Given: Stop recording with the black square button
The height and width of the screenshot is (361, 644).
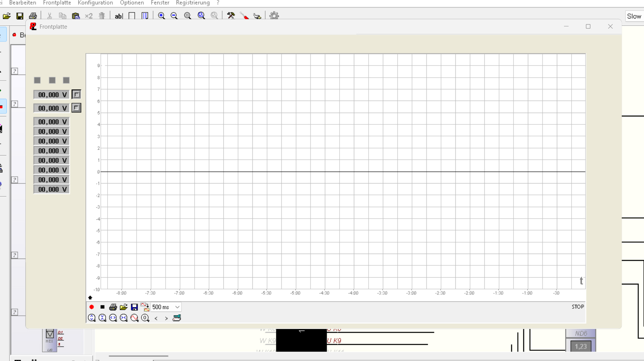Looking at the screenshot, I should point(102,307).
